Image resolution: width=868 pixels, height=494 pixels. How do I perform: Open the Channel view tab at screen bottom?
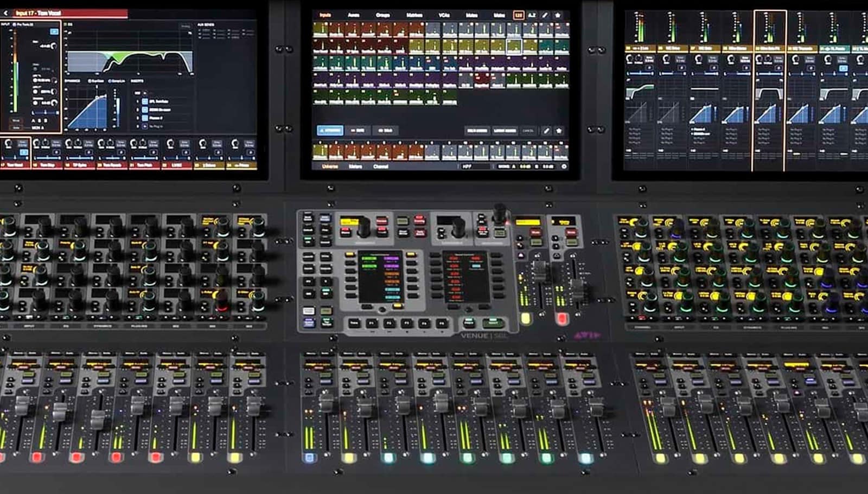click(381, 166)
